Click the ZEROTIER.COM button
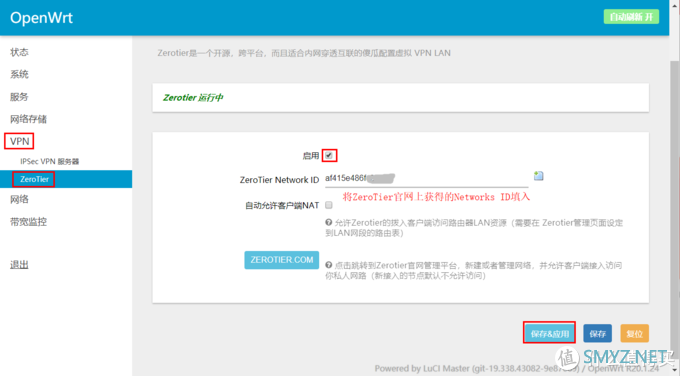Screen dimensions: 680x376 pyautogui.click(x=281, y=260)
